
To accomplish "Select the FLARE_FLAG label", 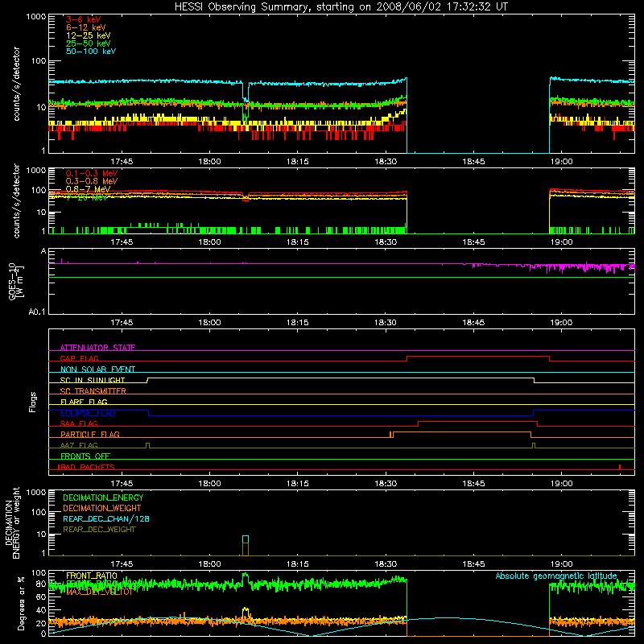I will coord(84,402).
